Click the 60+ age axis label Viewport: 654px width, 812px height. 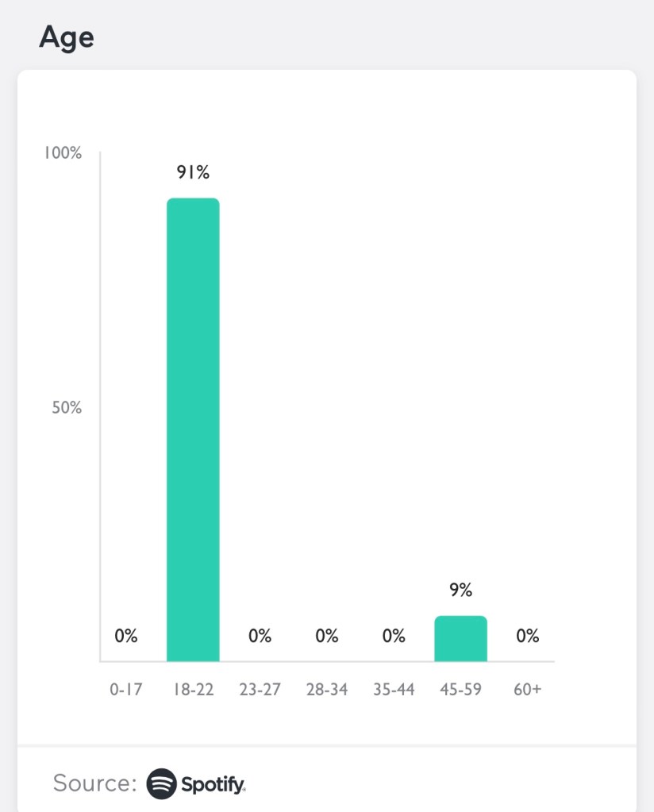(x=527, y=689)
